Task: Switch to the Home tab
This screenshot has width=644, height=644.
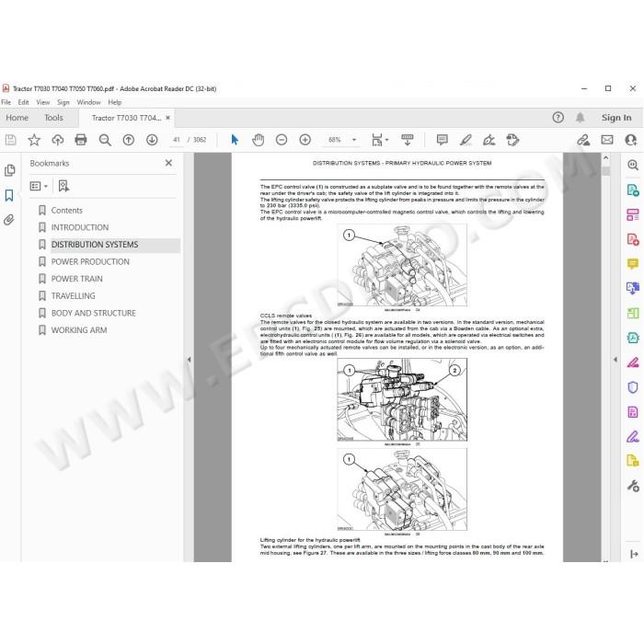Action: tap(17, 118)
